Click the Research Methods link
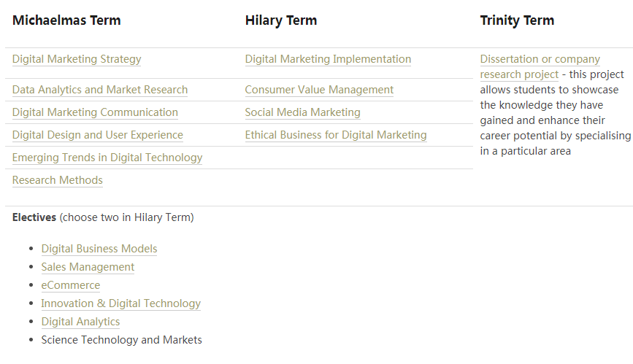The image size is (633, 364). [x=58, y=180]
